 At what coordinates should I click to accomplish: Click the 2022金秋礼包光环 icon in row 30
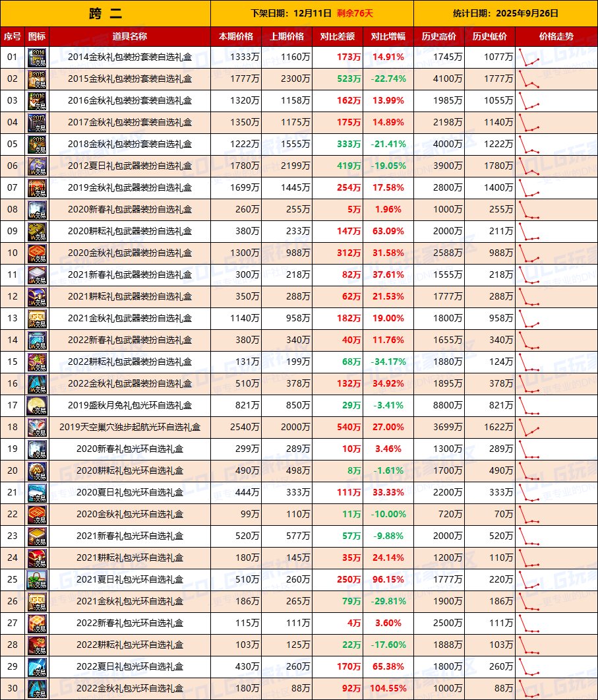[x=37, y=689]
